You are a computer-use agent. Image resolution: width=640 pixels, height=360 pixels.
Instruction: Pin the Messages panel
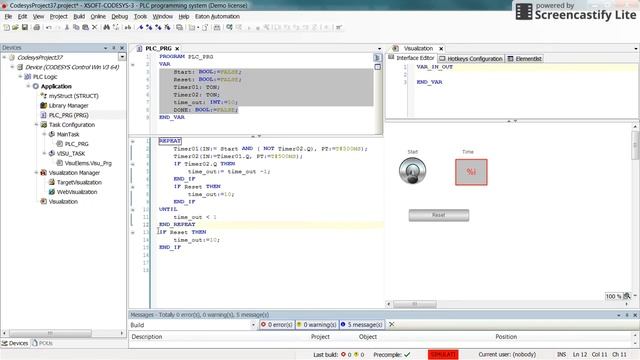point(627,315)
